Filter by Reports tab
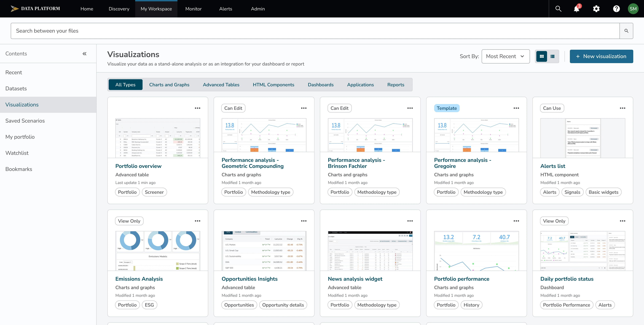 (396, 85)
